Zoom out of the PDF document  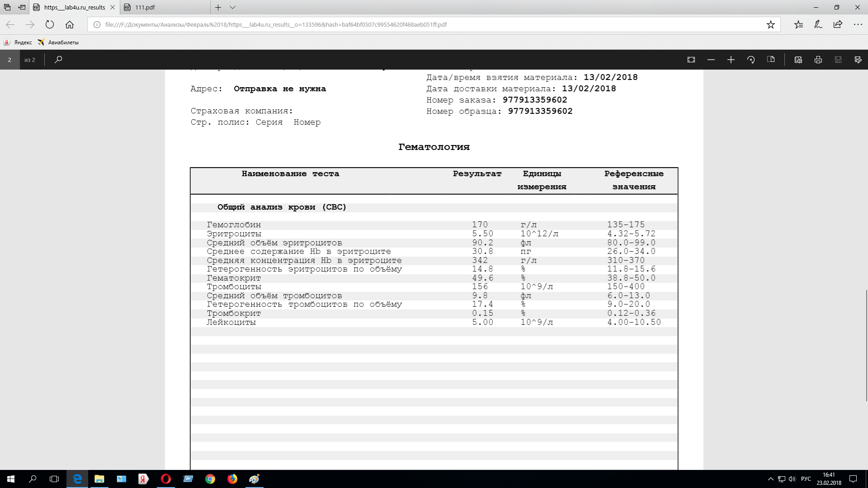tap(711, 60)
